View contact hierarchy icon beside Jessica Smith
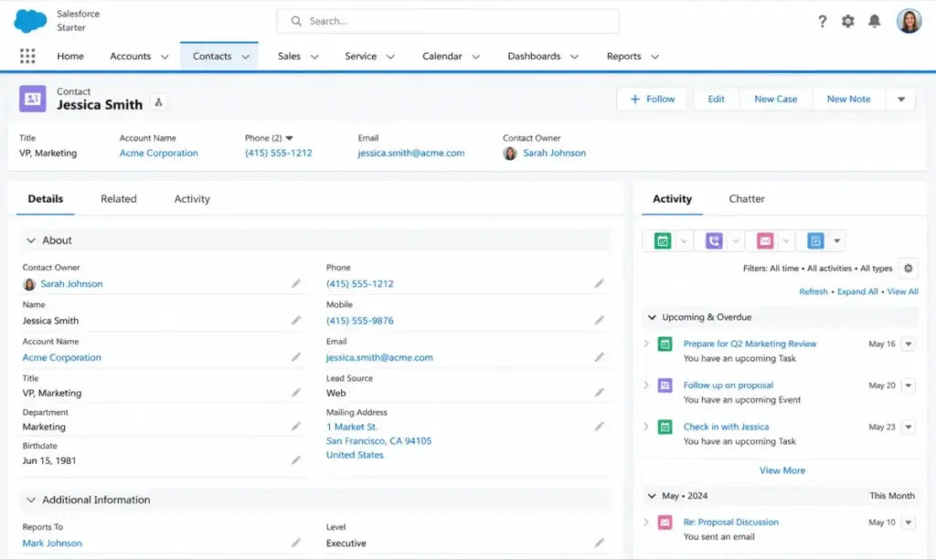 click(x=159, y=102)
